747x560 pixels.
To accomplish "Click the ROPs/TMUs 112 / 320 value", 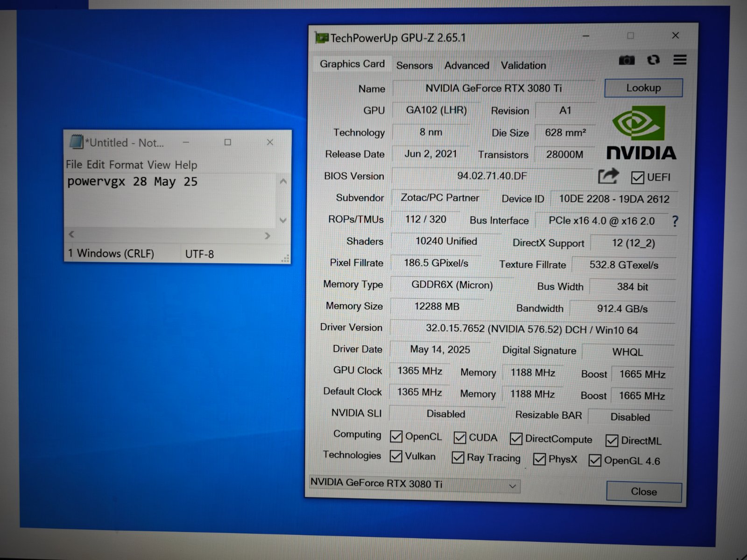I will tap(425, 219).
